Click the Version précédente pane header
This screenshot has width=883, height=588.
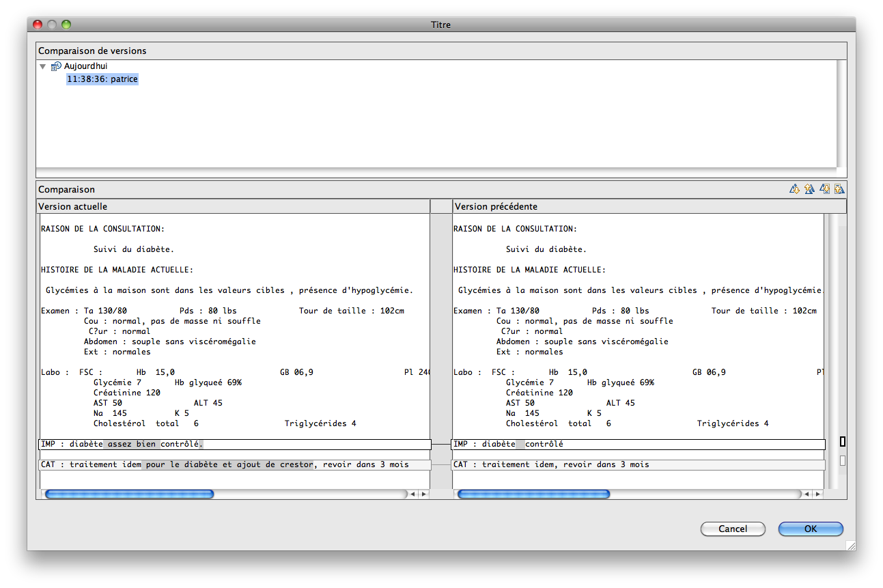point(649,206)
